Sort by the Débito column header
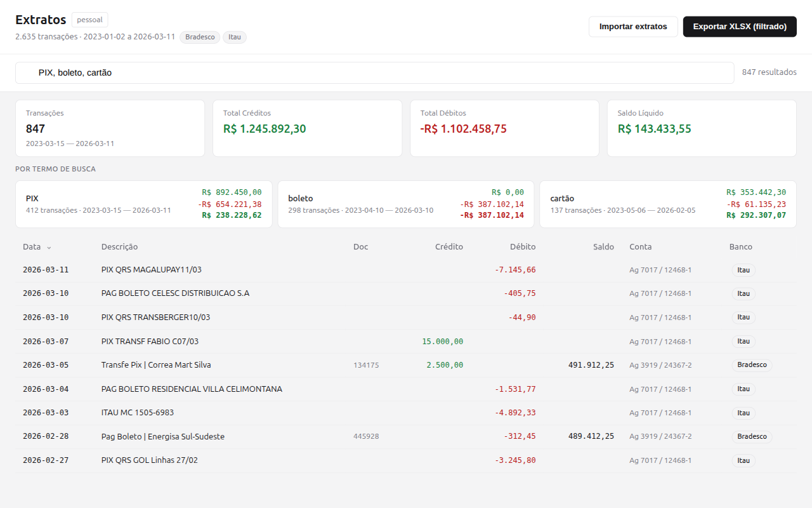812x508 pixels. pyautogui.click(x=522, y=247)
